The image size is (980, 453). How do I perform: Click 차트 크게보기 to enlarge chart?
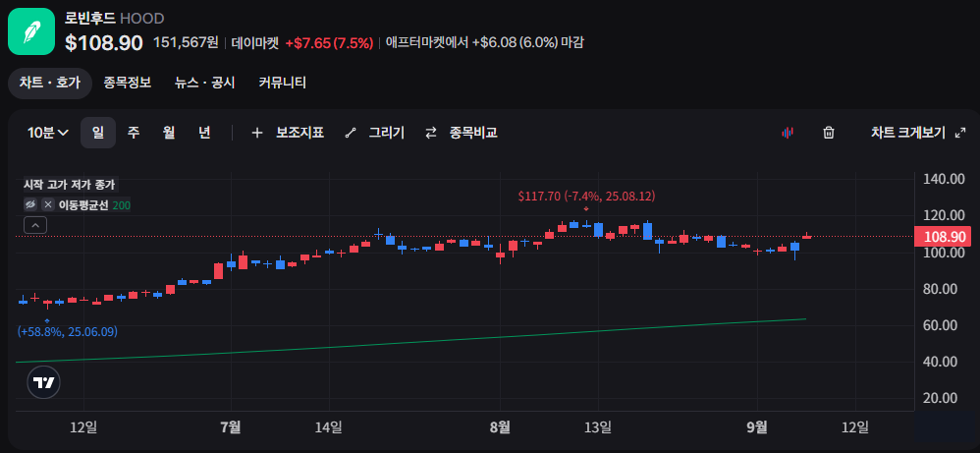click(908, 133)
